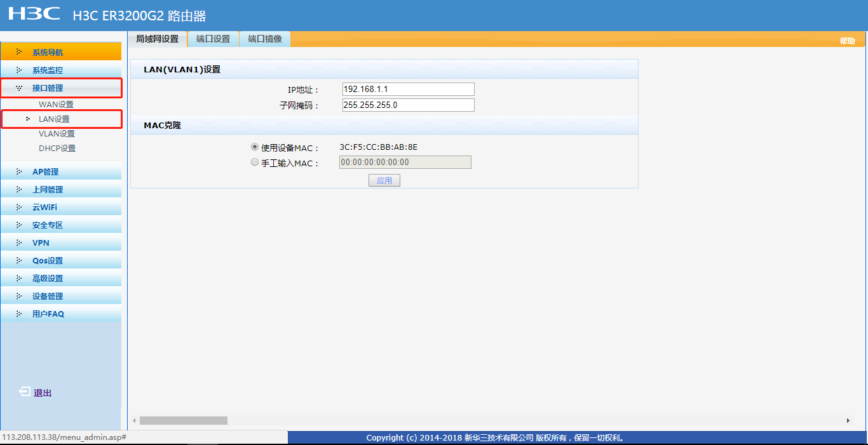Click the arrow icon beside LAN设置
This screenshot has height=445, width=868.
[x=28, y=119]
